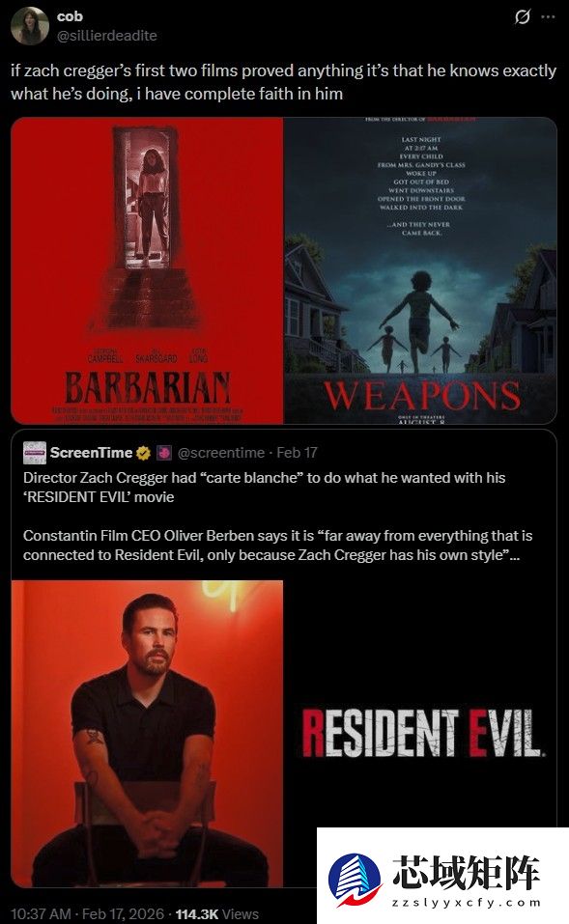Click the @screentime handle
Image resolution: width=569 pixels, height=924 pixels.
221,453
